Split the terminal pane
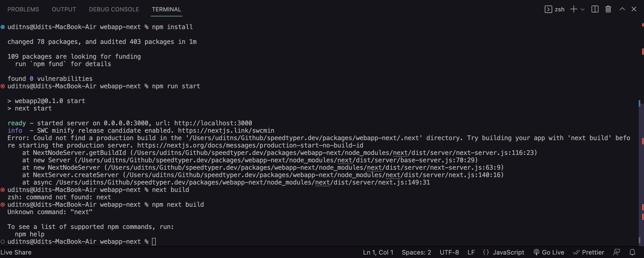The image size is (644, 258). 595,9
